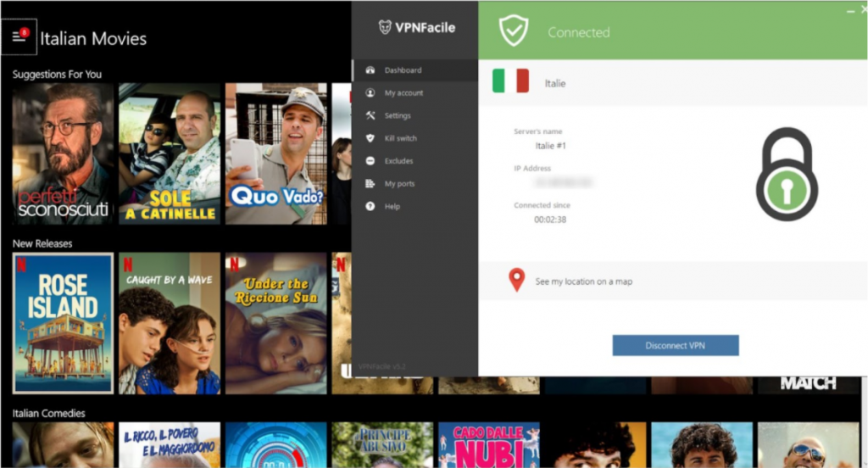Click the VPNFacile lion logo

(x=385, y=27)
